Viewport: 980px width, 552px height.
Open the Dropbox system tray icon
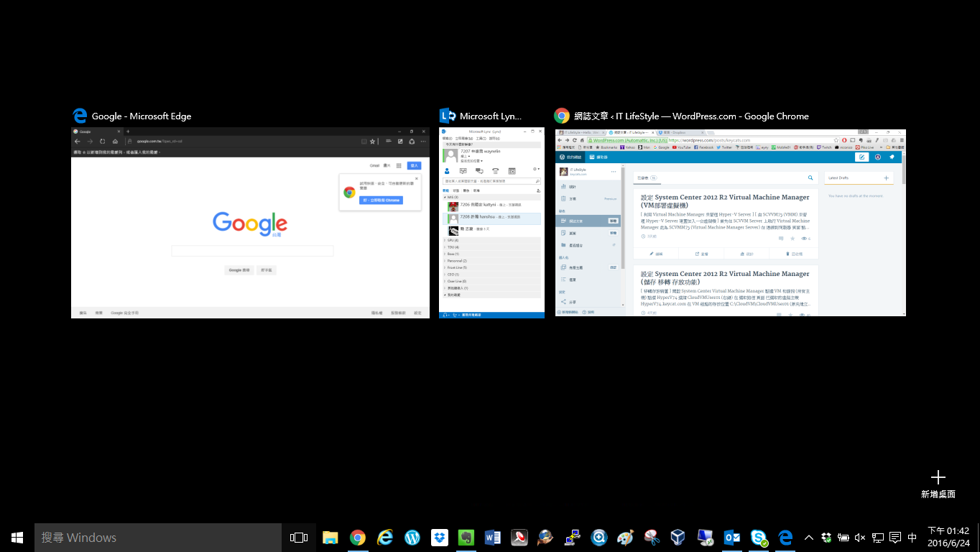(x=826, y=538)
